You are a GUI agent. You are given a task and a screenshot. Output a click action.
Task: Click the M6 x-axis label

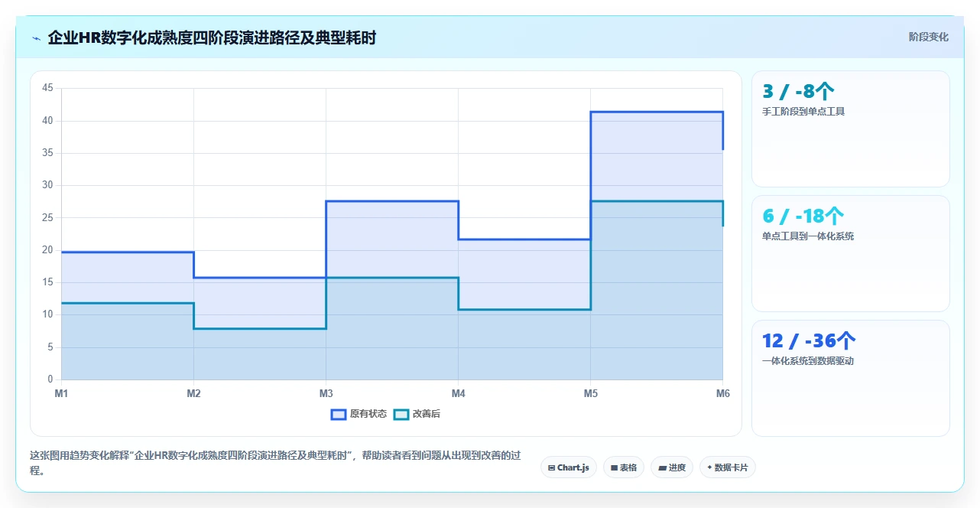click(722, 393)
